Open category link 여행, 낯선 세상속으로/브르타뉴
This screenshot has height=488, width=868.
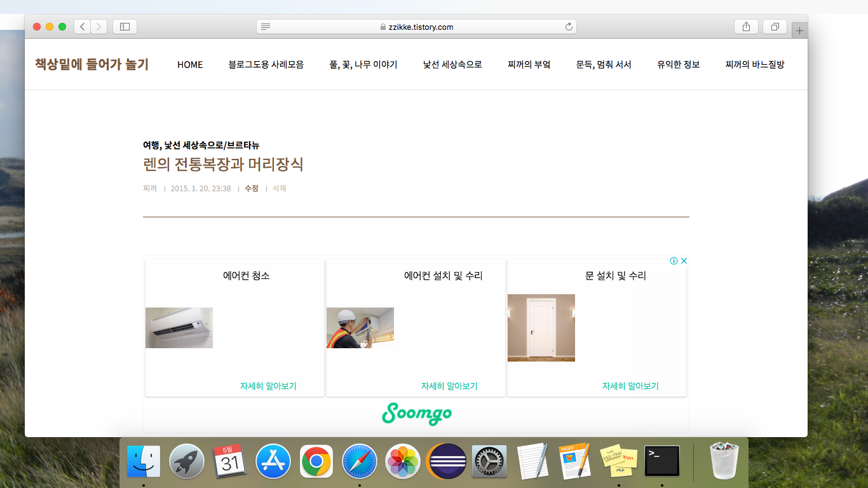tap(201, 145)
